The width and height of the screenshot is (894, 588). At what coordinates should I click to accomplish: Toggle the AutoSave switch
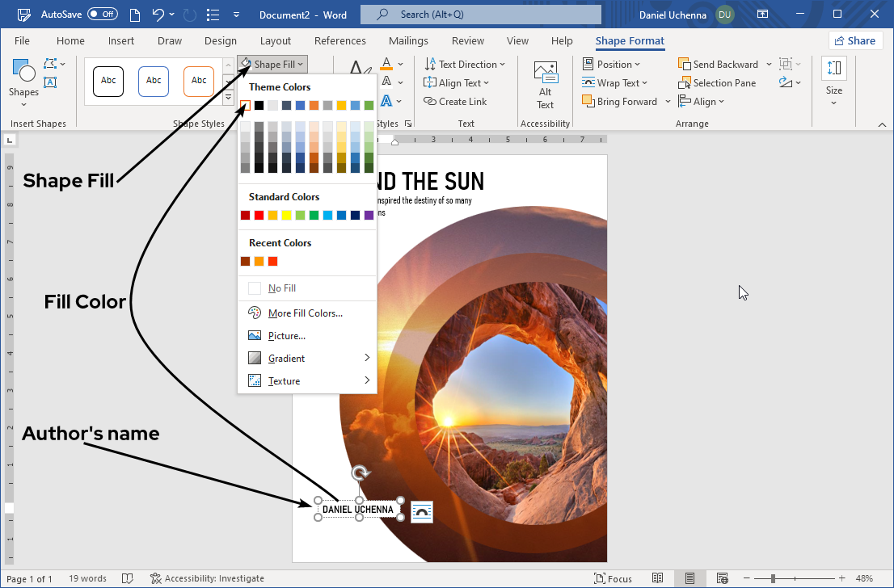click(x=103, y=15)
